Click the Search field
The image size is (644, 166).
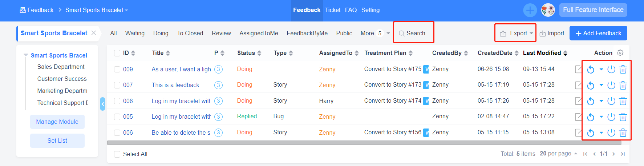[413, 33]
